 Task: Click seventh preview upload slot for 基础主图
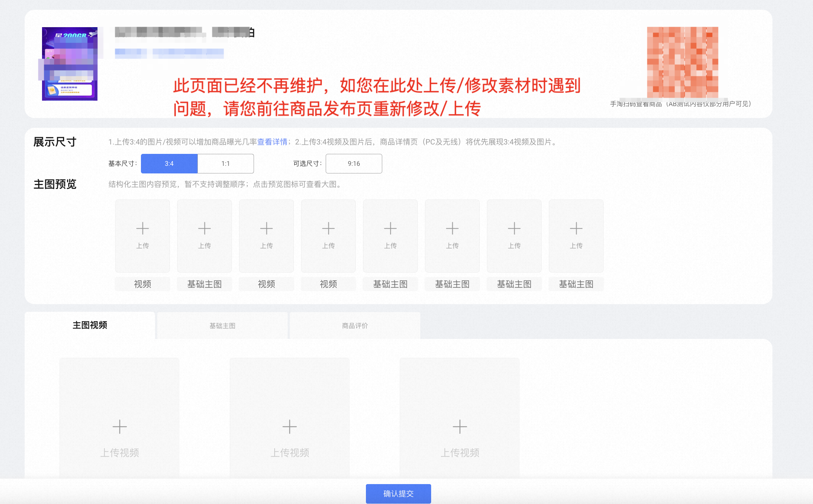(x=514, y=236)
